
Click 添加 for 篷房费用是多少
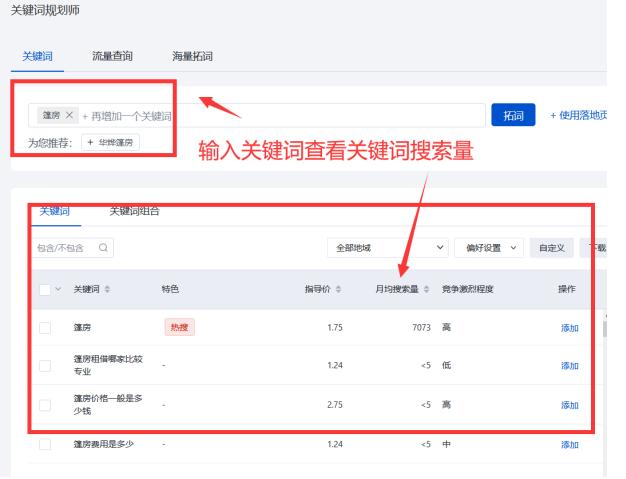coord(569,444)
